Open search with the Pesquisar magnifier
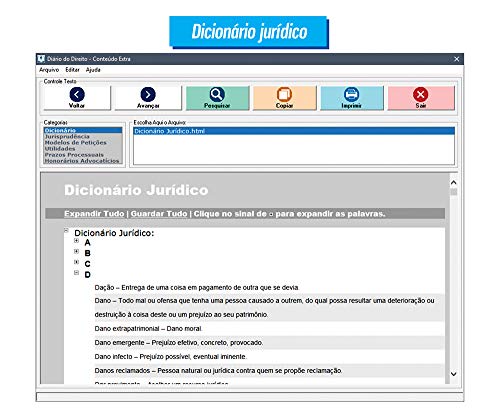Image resolution: width=500 pixels, height=418 pixels. (x=217, y=98)
